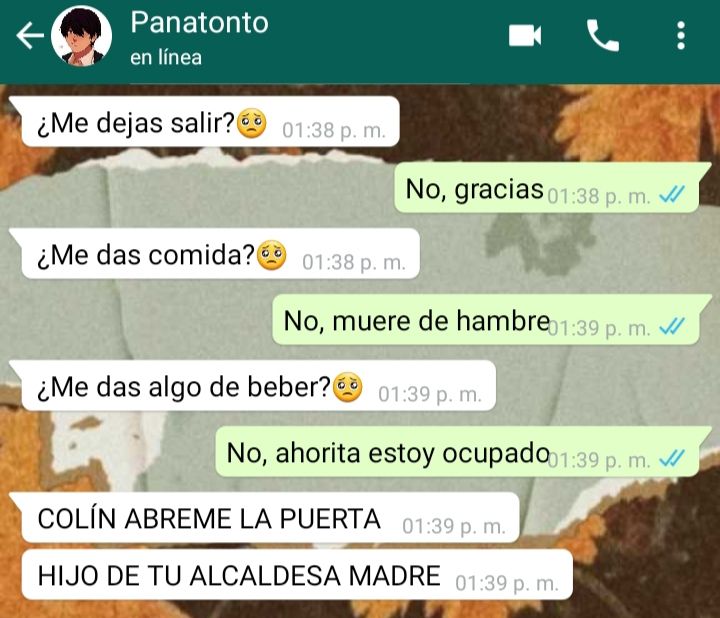This screenshot has height=618, width=720.
Task: Tap the 'en línea' status text
Action: coord(166,58)
